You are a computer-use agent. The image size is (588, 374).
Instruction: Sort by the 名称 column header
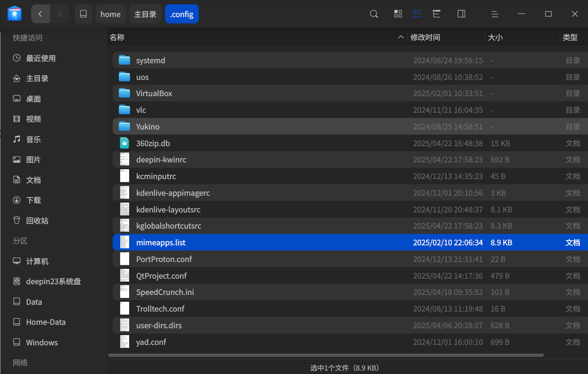(257, 37)
